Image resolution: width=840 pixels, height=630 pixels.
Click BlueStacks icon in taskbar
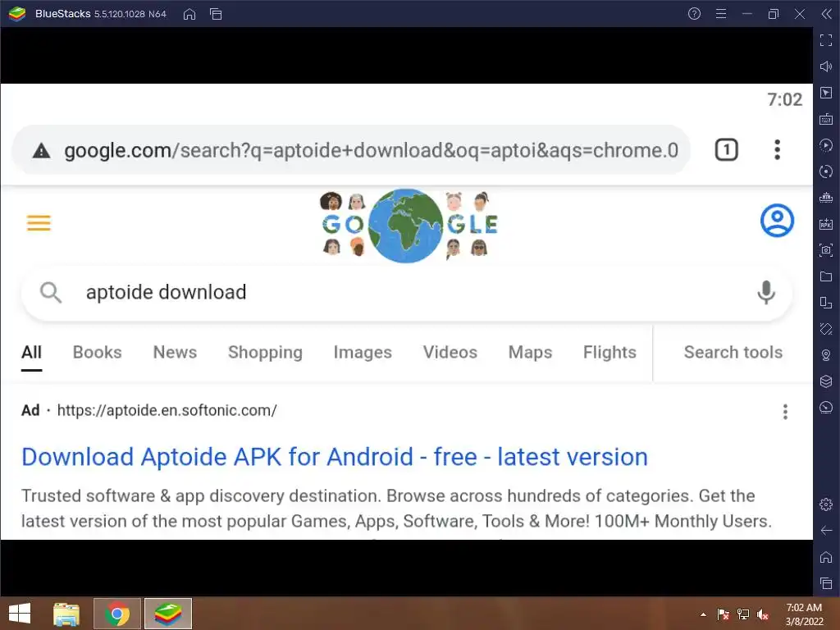[x=167, y=614]
